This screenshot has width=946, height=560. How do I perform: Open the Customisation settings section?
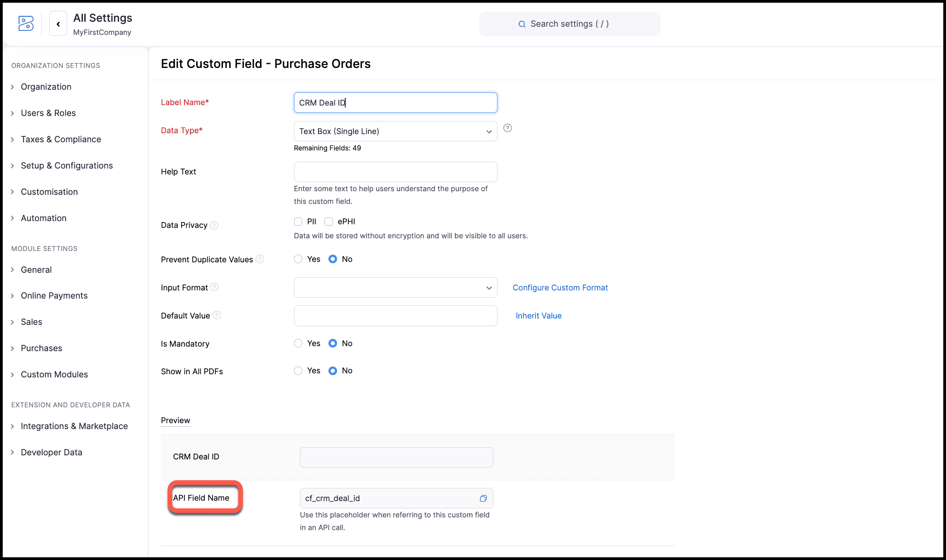tap(49, 192)
